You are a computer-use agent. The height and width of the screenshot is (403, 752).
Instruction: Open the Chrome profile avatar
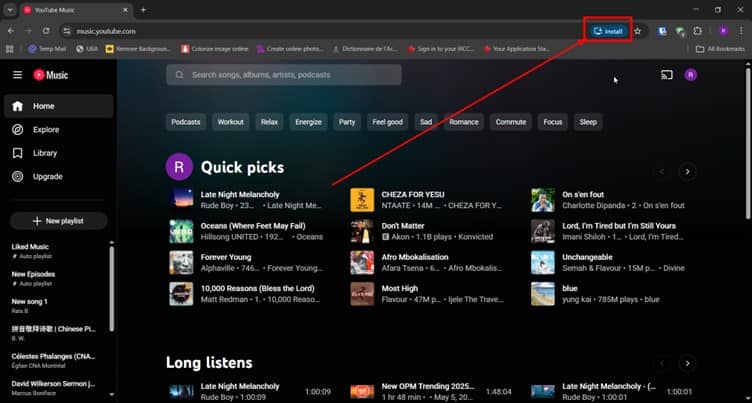pyautogui.click(x=724, y=31)
